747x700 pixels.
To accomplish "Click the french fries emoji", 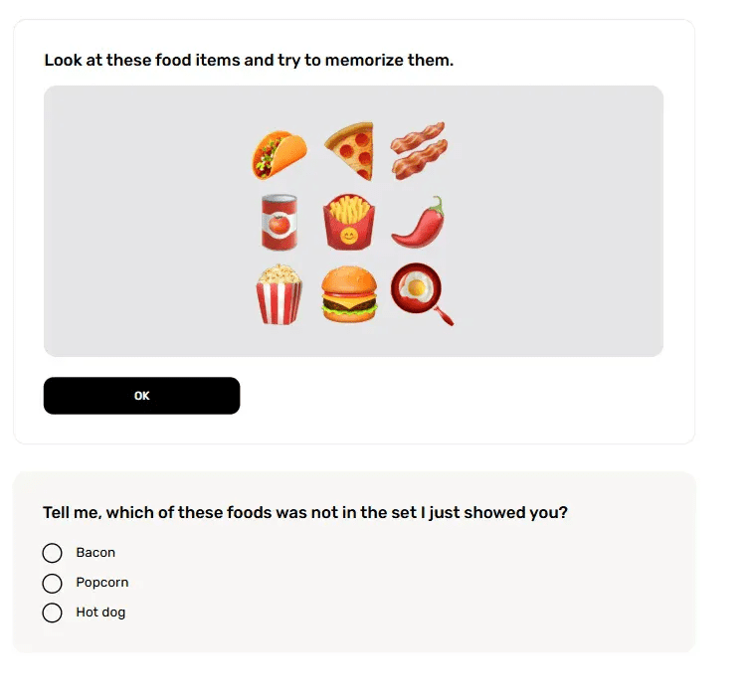I will (349, 222).
